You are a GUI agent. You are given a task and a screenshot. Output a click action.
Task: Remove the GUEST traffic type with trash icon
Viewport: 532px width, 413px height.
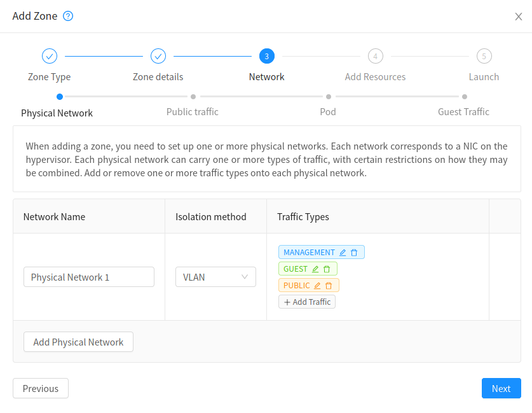pyautogui.click(x=327, y=269)
